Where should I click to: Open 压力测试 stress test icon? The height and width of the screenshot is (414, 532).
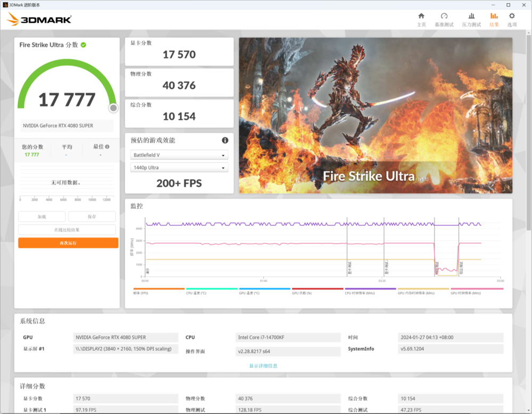(471, 16)
